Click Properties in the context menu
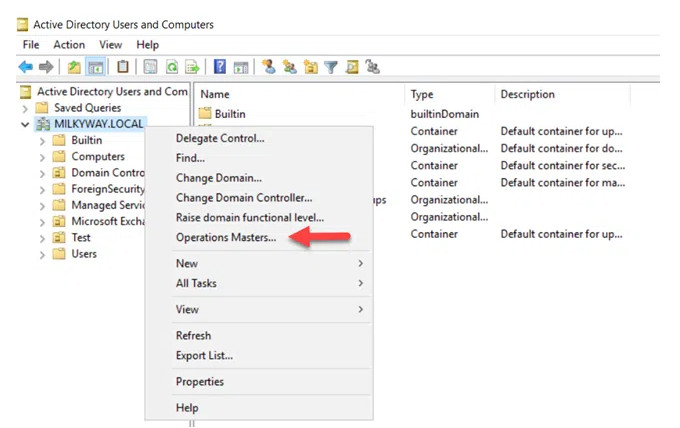This screenshot has width=680, height=428. point(200,382)
